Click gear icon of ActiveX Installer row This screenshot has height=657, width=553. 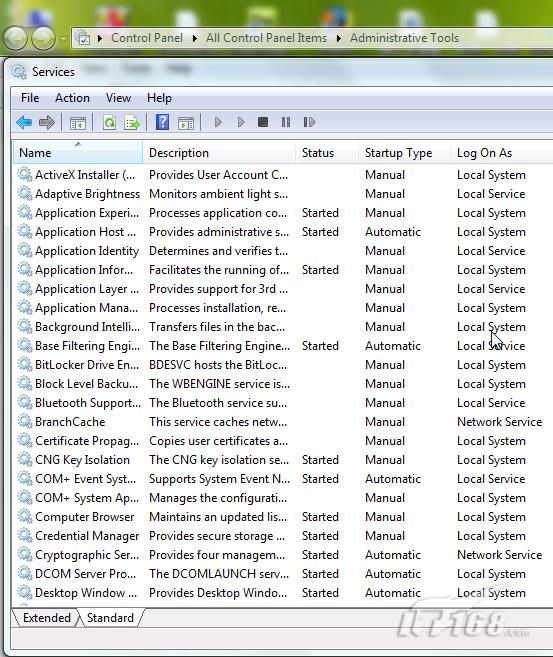pyautogui.click(x=25, y=174)
